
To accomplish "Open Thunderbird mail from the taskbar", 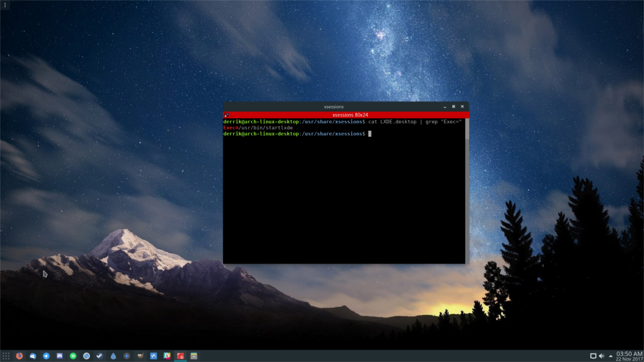I will pyautogui.click(x=33, y=356).
